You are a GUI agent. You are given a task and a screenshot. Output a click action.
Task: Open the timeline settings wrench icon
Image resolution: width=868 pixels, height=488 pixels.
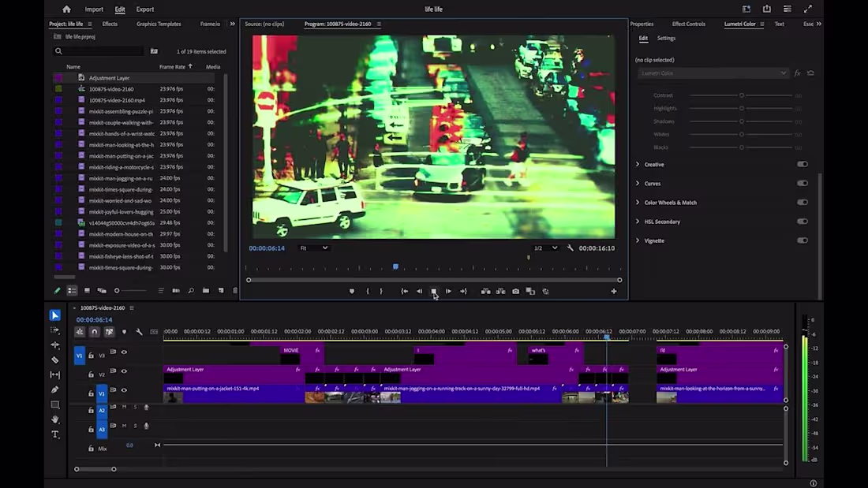(x=139, y=332)
